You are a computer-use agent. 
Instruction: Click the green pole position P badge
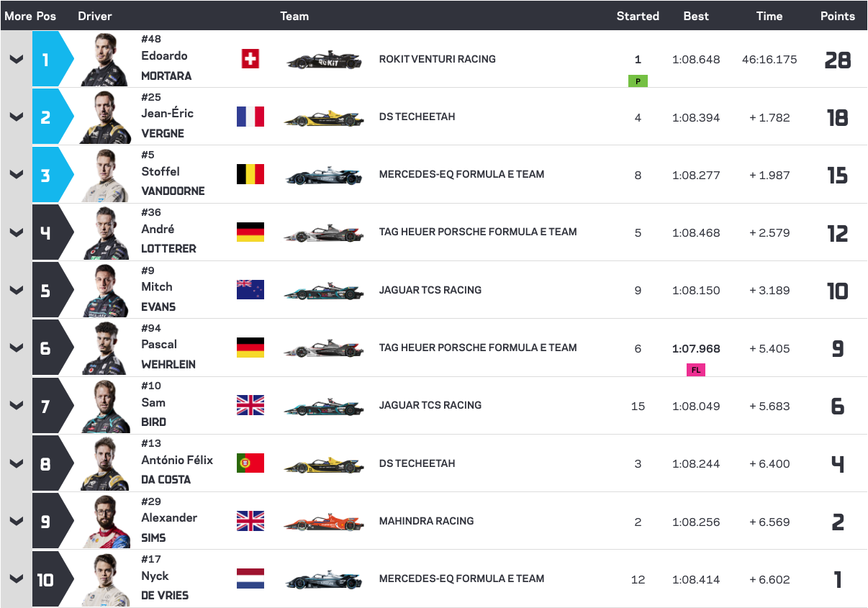(x=637, y=81)
